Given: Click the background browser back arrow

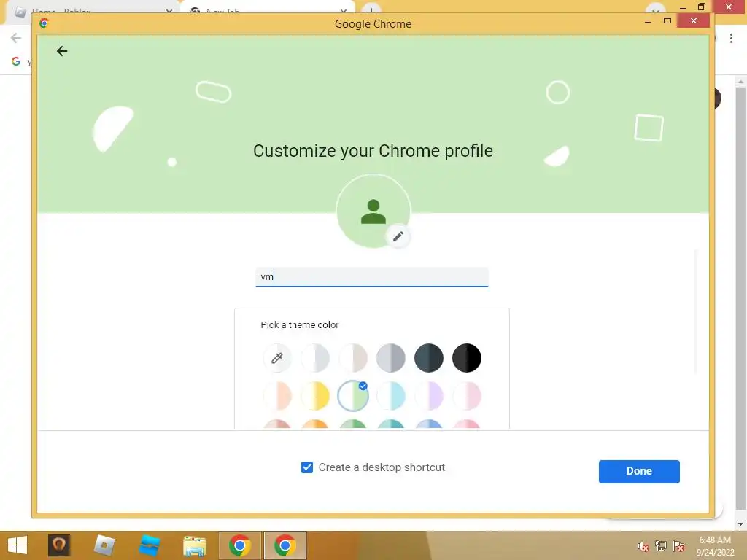Looking at the screenshot, I should (x=16, y=38).
